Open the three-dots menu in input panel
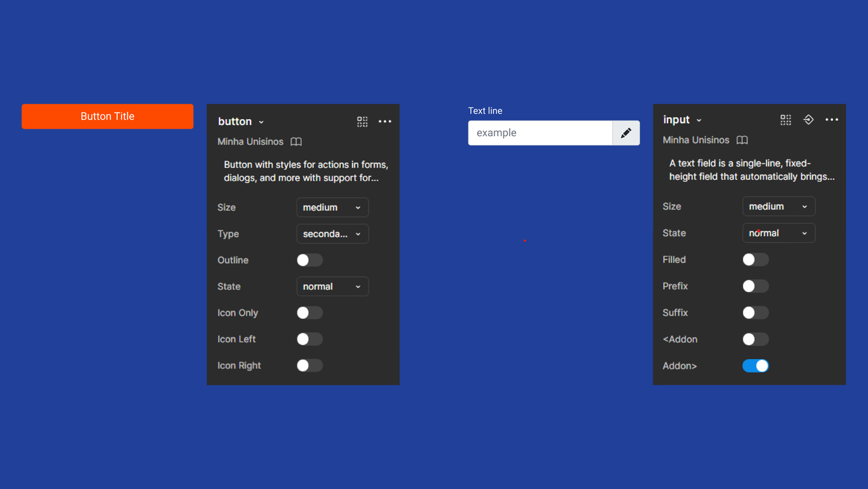Screen dimensions: 868x489 [x=832, y=120]
